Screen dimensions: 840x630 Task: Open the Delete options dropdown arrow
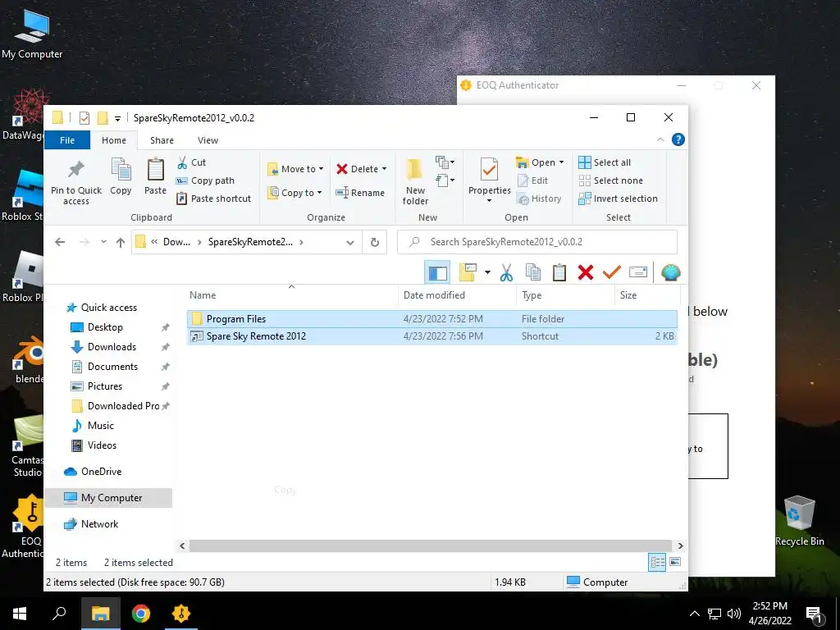(384, 169)
